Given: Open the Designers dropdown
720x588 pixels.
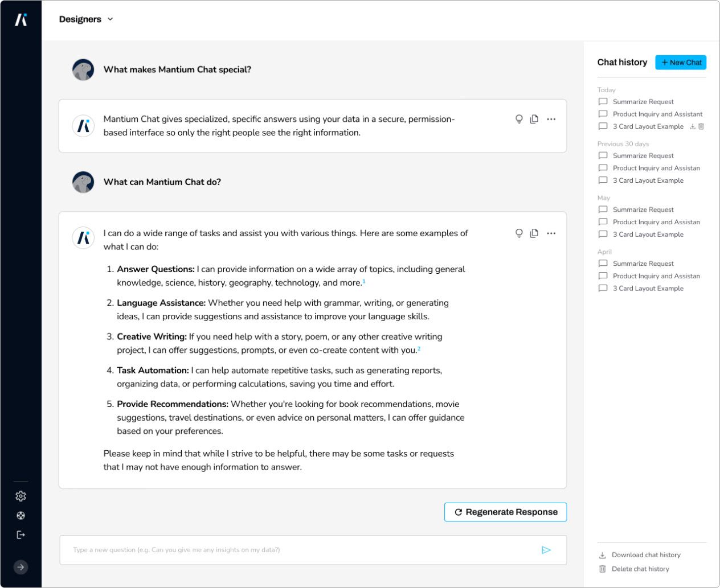Looking at the screenshot, I should 86,19.
